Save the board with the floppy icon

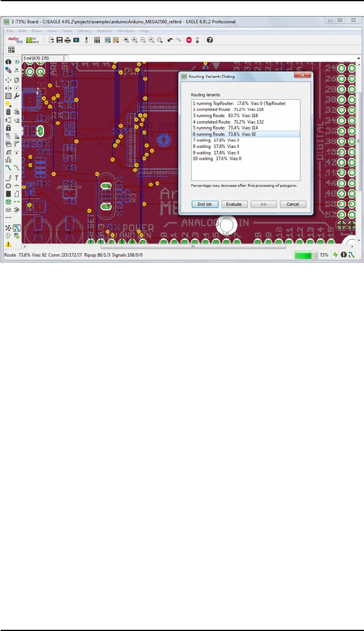click(59, 40)
